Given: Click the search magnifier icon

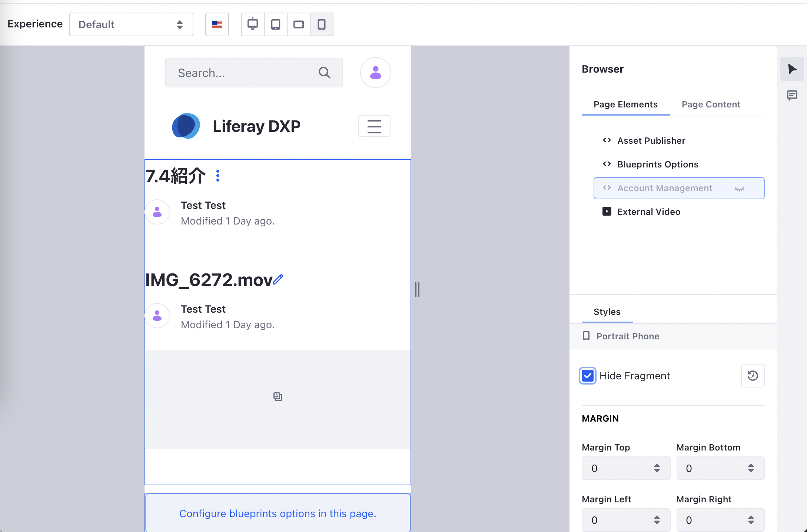Looking at the screenshot, I should pos(325,73).
